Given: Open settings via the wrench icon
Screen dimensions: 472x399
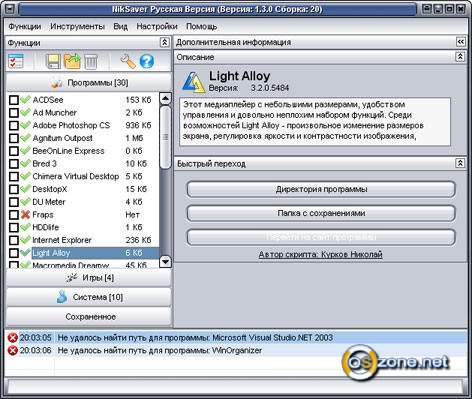Looking at the screenshot, I should [x=128, y=61].
